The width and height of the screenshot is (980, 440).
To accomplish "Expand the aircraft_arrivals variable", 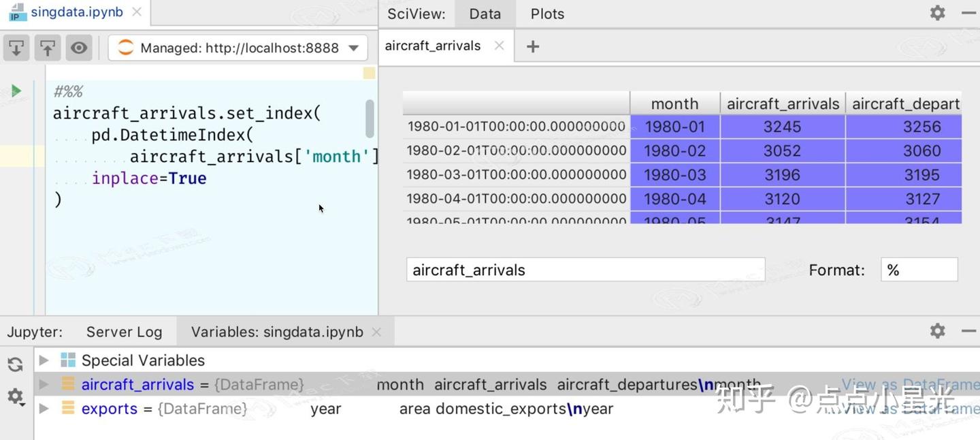I will 43,384.
